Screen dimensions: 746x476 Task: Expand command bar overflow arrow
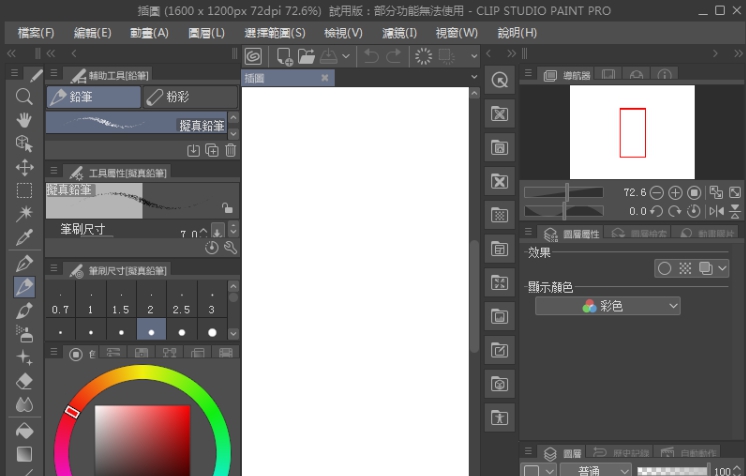coord(474,56)
